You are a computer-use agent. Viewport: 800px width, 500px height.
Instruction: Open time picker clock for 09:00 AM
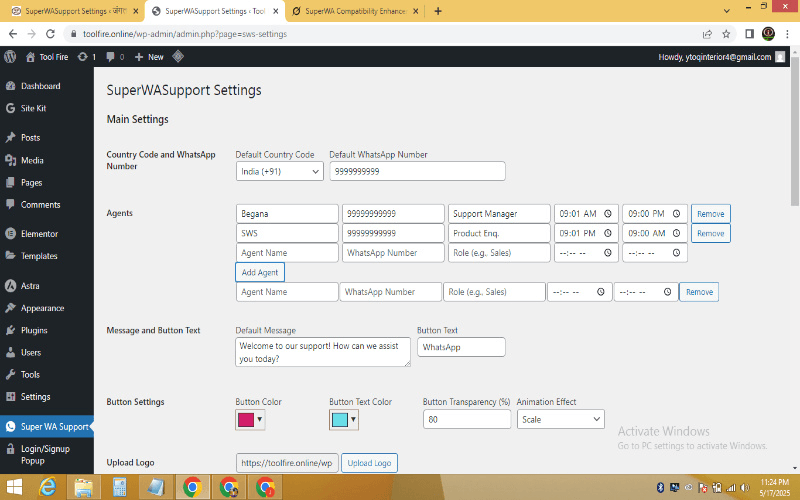676,233
